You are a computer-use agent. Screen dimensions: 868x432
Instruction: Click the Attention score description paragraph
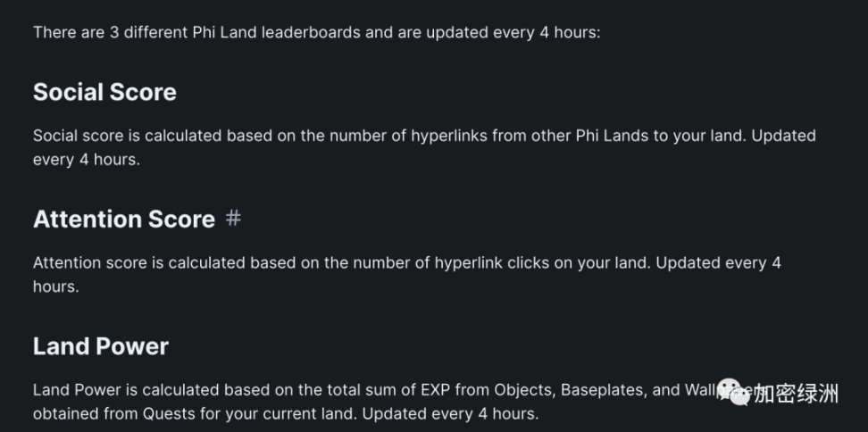(x=407, y=274)
